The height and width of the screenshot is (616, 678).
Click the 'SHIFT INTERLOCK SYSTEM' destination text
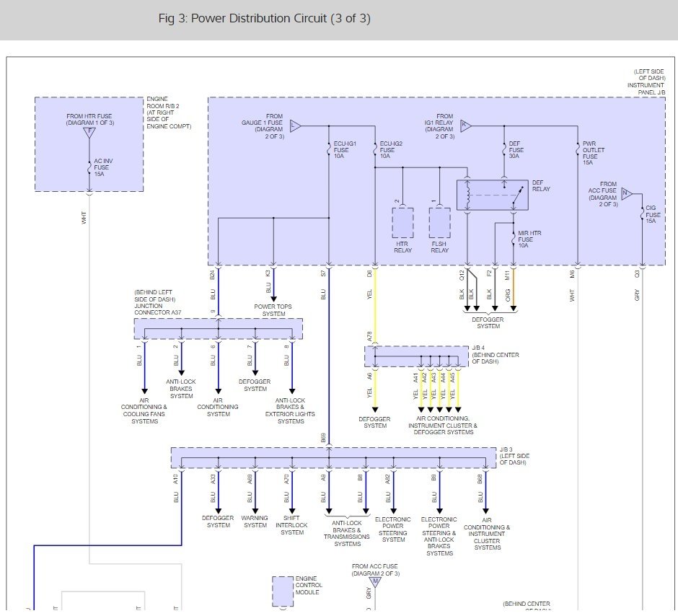[291, 525]
